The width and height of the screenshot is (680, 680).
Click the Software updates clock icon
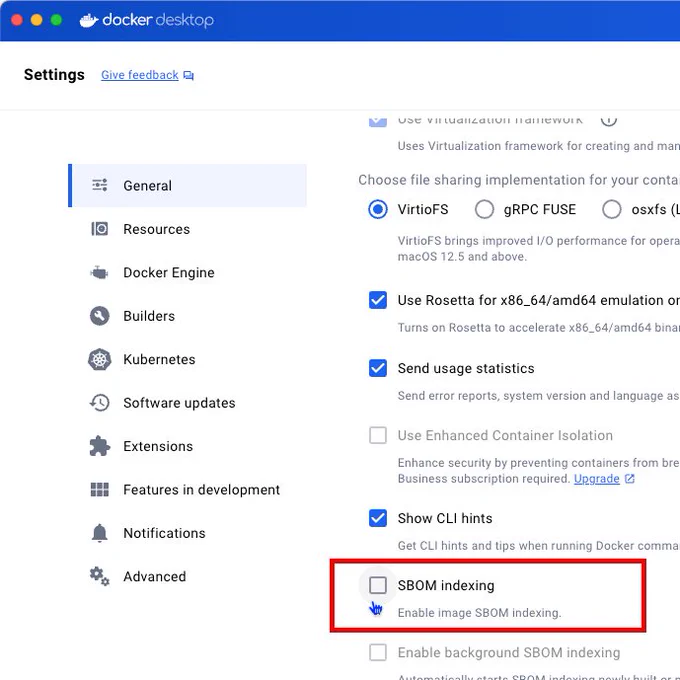(x=100, y=402)
